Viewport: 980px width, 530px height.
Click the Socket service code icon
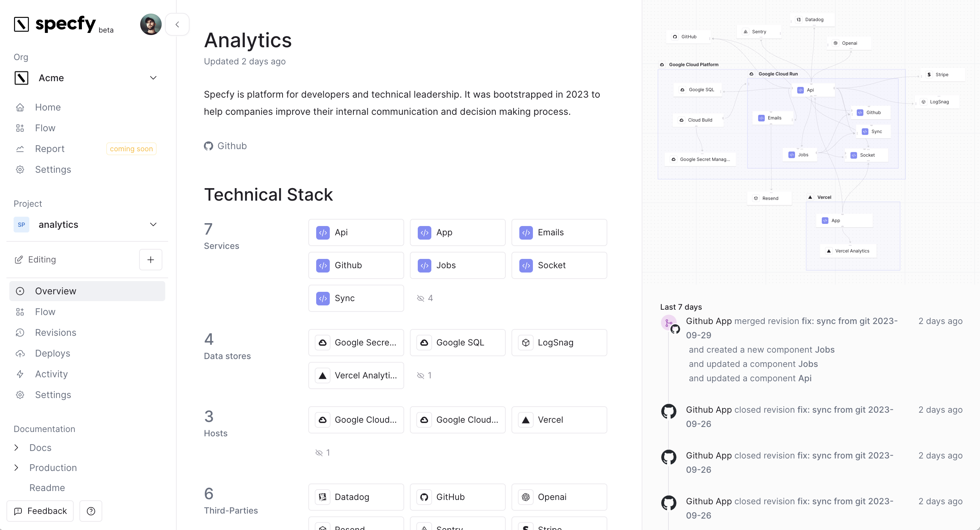pyautogui.click(x=526, y=266)
